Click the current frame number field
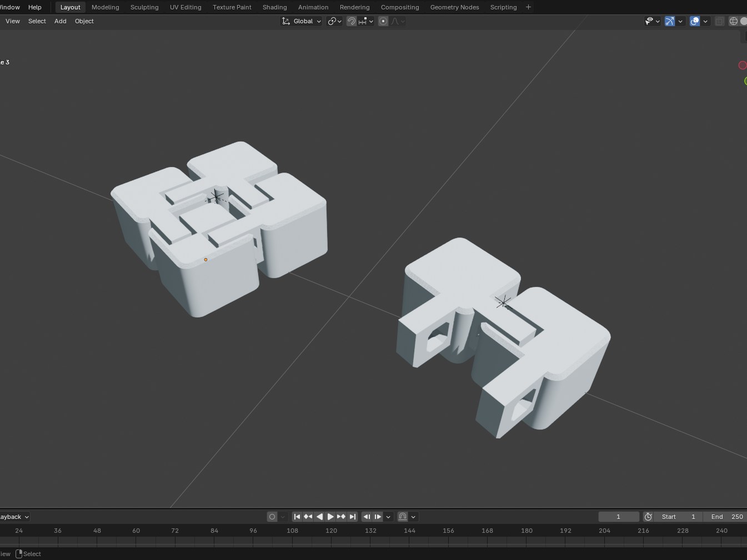The image size is (747, 560). pos(618,517)
